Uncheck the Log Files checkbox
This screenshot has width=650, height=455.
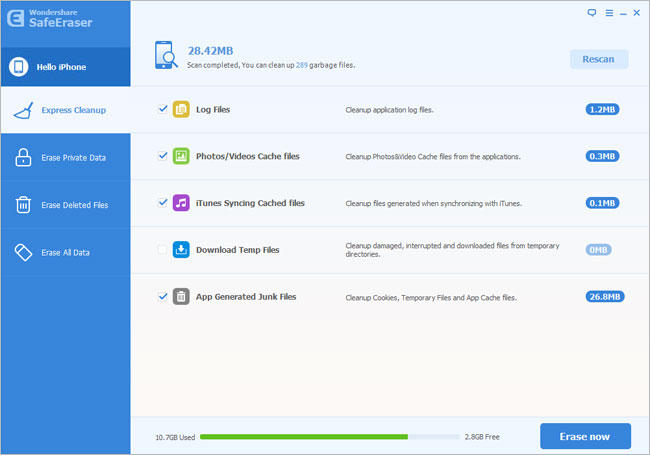(x=162, y=109)
